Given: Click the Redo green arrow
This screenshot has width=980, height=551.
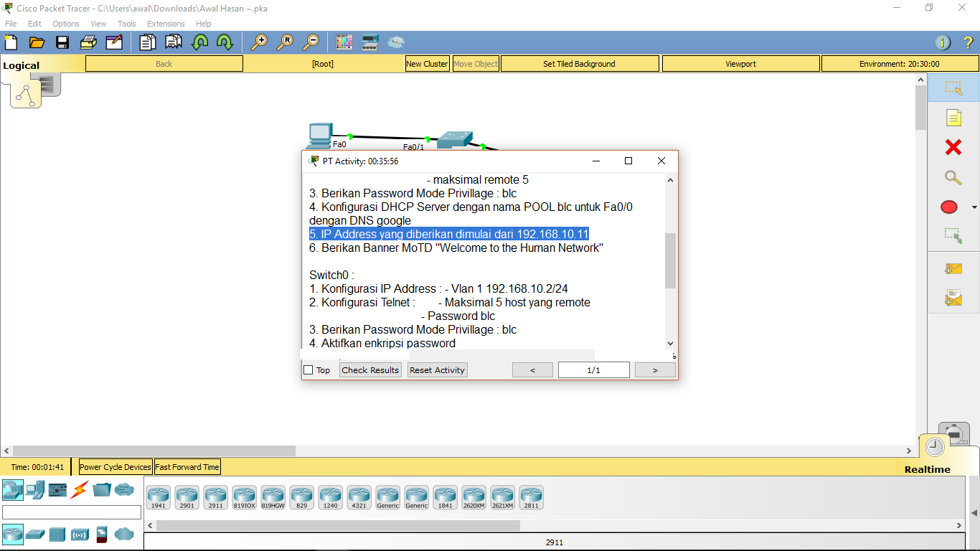Looking at the screenshot, I should [x=225, y=42].
